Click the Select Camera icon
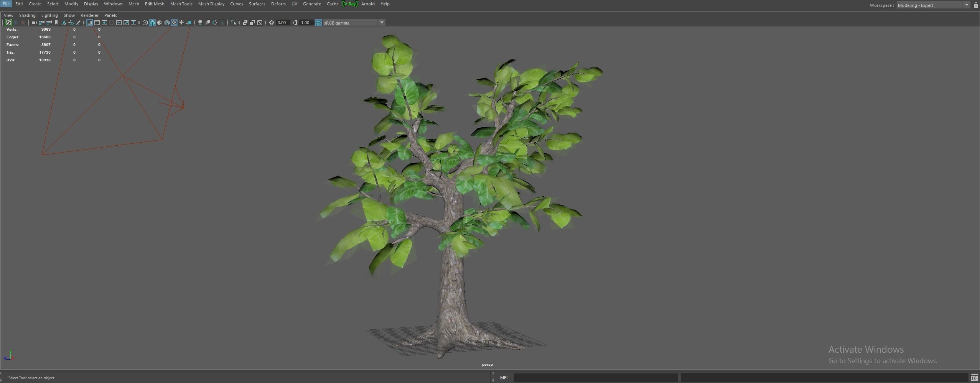 (x=34, y=23)
